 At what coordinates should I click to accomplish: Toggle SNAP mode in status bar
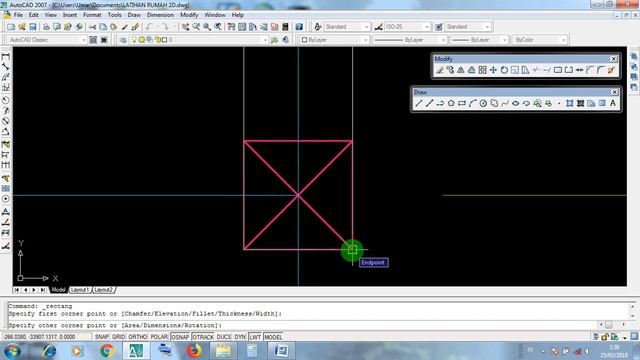(x=102, y=337)
